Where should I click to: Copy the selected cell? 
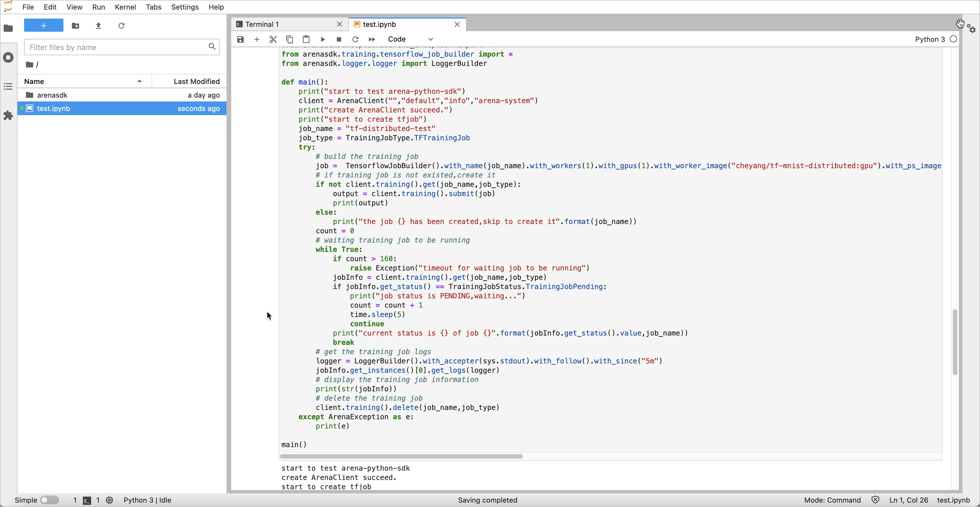click(x=289, y=39)
